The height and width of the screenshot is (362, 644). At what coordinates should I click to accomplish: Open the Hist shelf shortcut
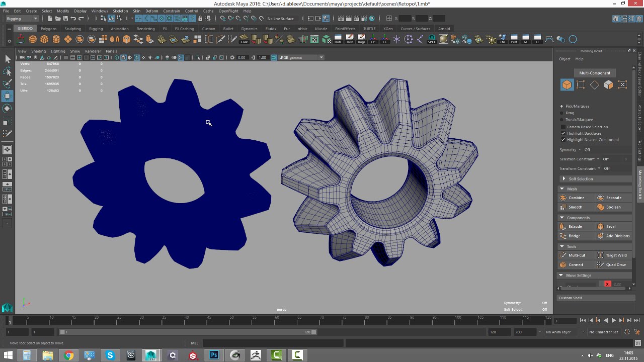[350, 39]
